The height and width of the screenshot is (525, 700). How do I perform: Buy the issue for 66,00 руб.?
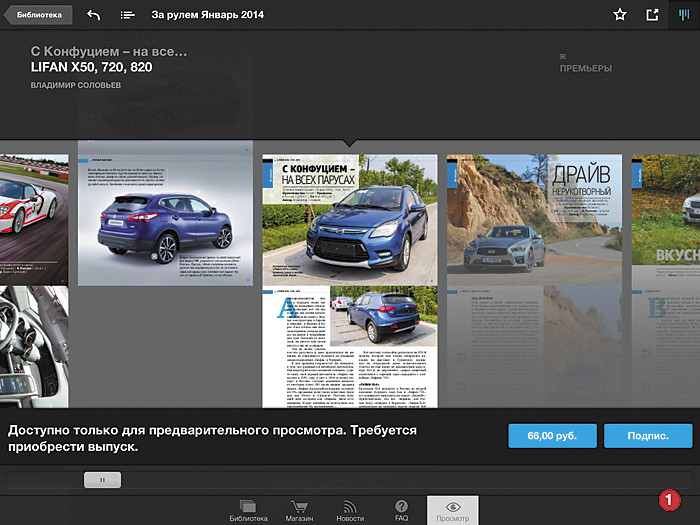pyautogui.click(x=552, y=436)
